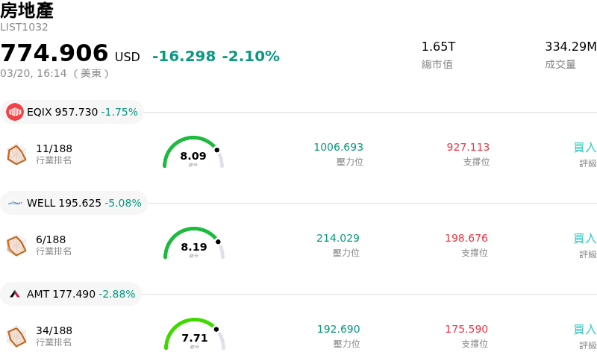Image resolution: width=597 pixels, height=364 pixels.
Task: Click the WELL 8.19 score gauge
Action: (x=194, y=245)
